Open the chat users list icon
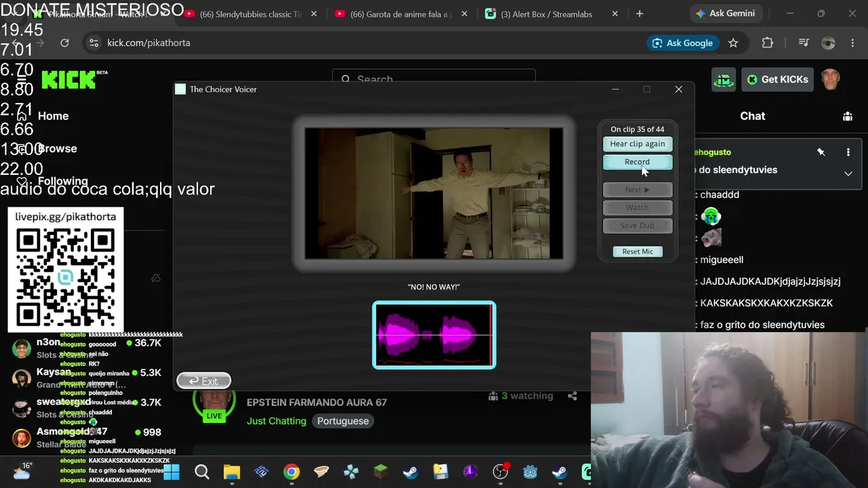Viewport: 868px width, 488px height. [848, 116]
